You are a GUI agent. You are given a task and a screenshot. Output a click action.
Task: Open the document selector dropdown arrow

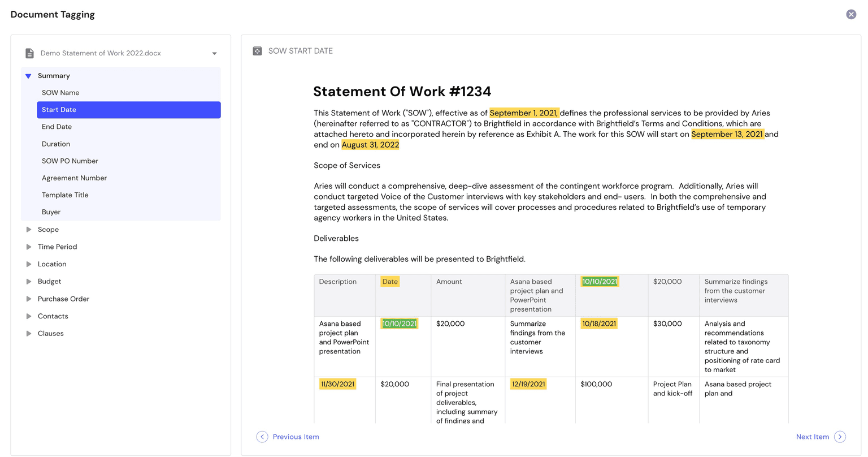(x=214, y=54)
